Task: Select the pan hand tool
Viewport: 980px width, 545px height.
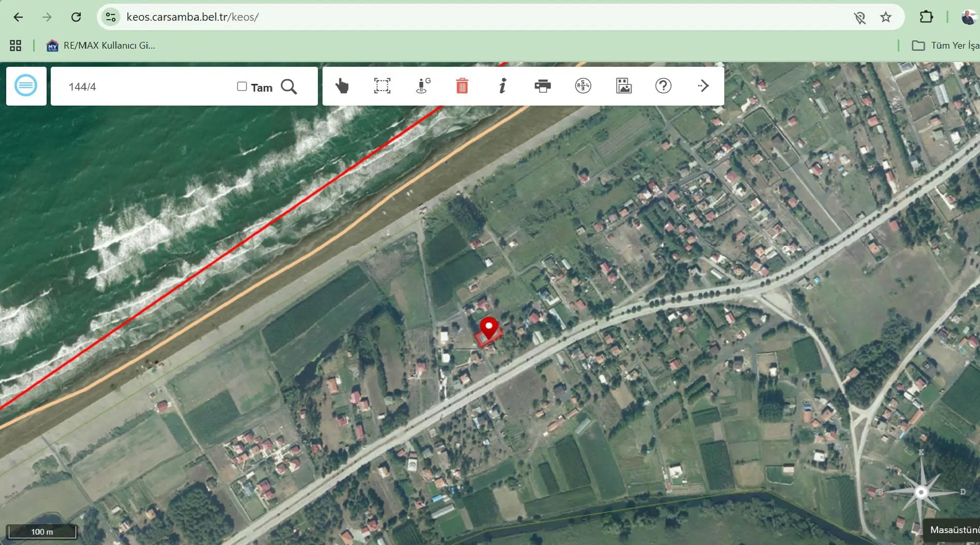Action: (x=342, y=86)
